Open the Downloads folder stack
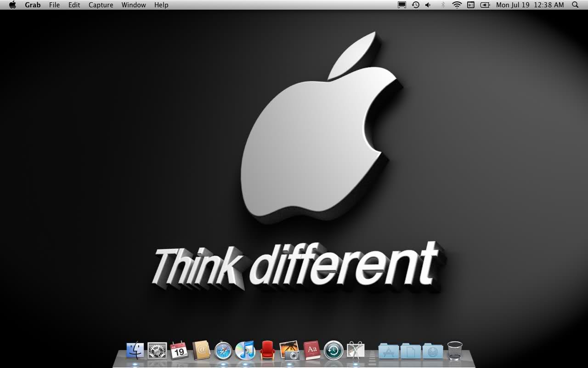This screenshot has height=368, width=588. [x=433, y=351]
